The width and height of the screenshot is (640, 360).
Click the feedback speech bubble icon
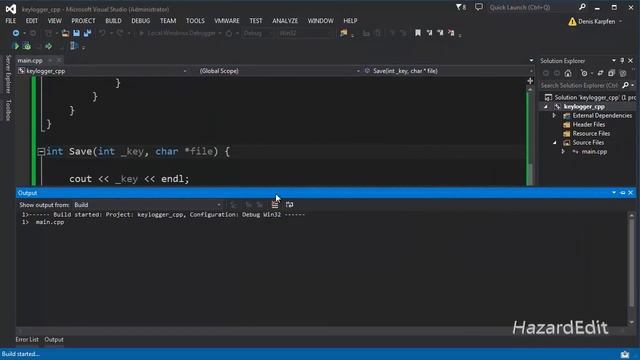(x=479, y=7)
